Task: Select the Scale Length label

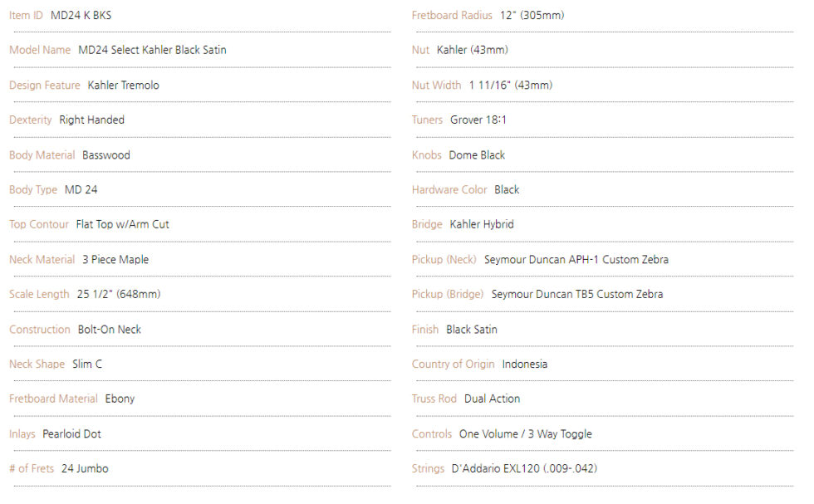Action: [x=39, y=295]
